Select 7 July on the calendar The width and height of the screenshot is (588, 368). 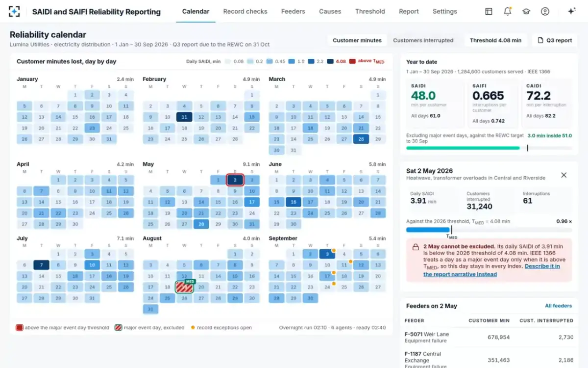pyautogui.click(x=41, y=265)
